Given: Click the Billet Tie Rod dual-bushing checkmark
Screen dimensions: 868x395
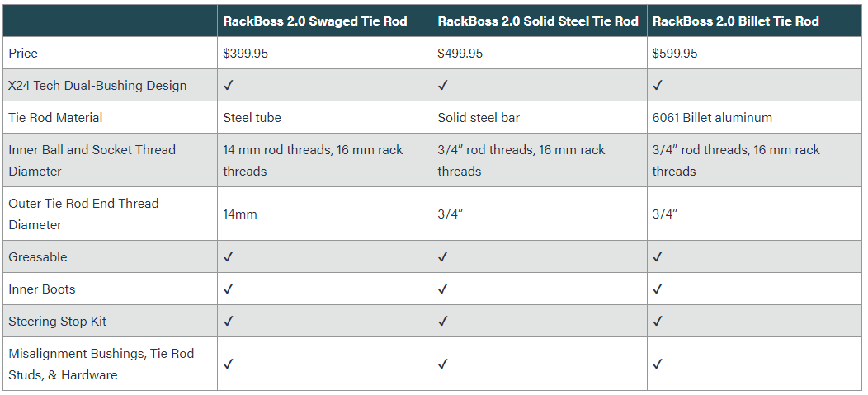Looking at the screenshot, I should [x=658, y=85].
